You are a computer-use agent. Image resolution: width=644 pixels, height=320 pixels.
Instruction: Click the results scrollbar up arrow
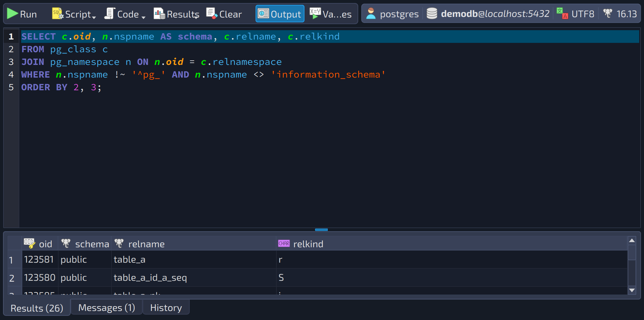pos(632,241)
